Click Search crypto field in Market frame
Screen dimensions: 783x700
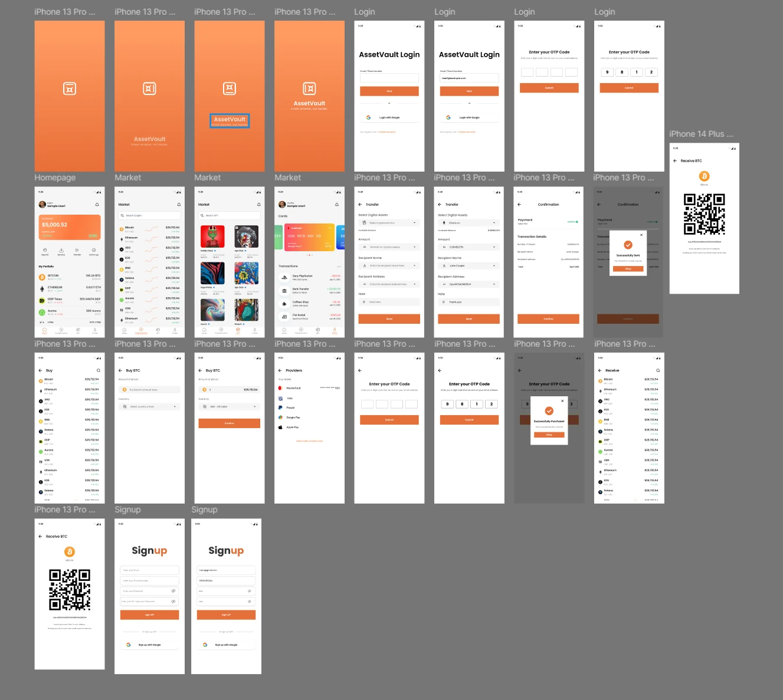tap(149, 215)
